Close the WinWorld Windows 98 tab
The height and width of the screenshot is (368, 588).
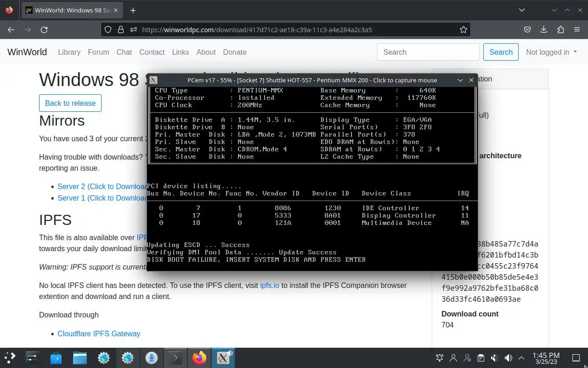[x=117, y=10]
